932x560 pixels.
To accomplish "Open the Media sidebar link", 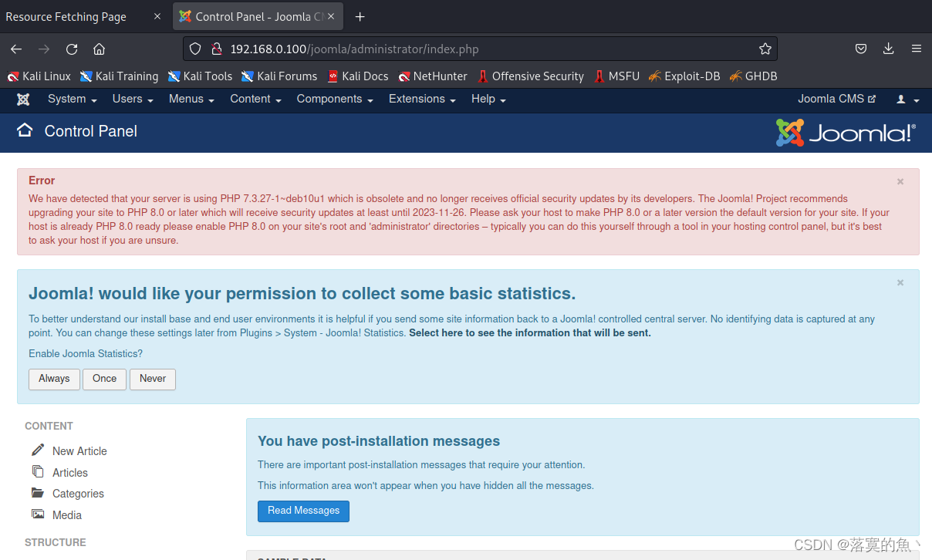I will 67,515.
